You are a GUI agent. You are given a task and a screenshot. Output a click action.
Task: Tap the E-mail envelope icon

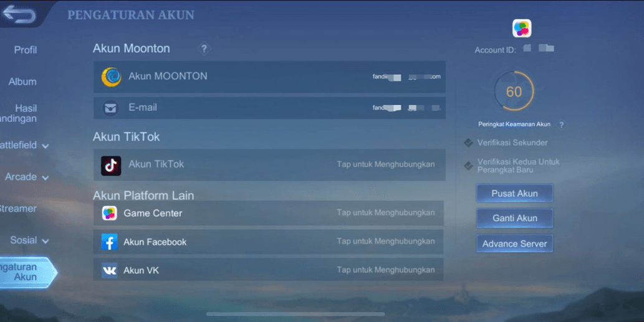[x=110, y=108]
